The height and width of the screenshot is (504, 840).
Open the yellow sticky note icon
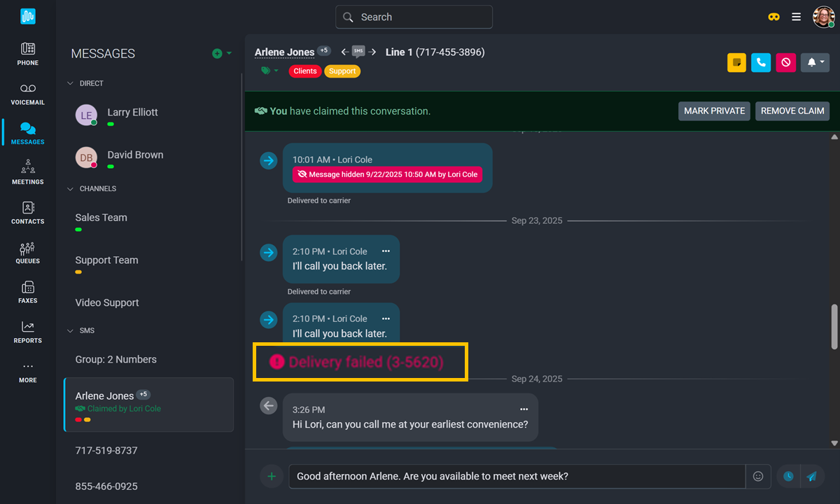(736, 62)
